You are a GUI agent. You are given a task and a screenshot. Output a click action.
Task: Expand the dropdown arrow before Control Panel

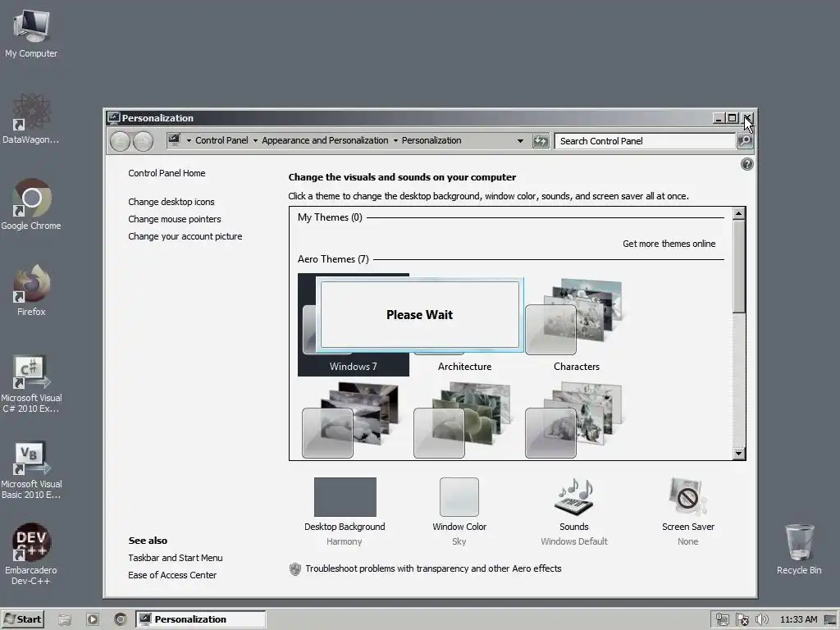(x=189, y=141)
